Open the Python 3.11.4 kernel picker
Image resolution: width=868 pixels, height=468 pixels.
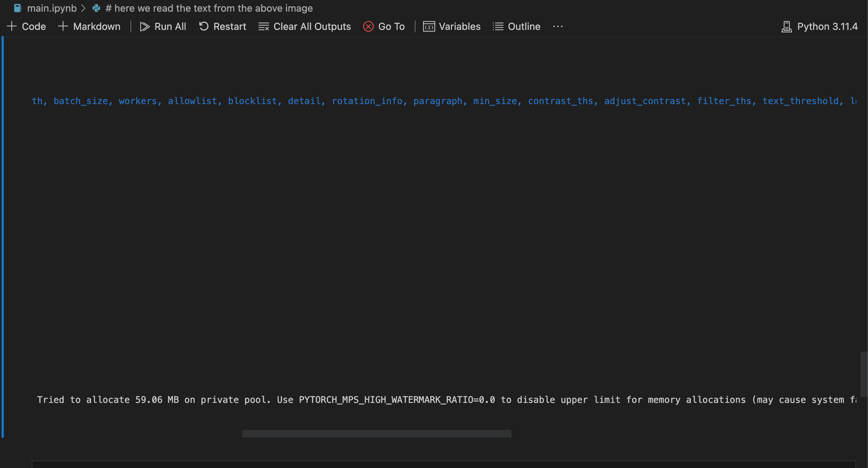point(827,26)
